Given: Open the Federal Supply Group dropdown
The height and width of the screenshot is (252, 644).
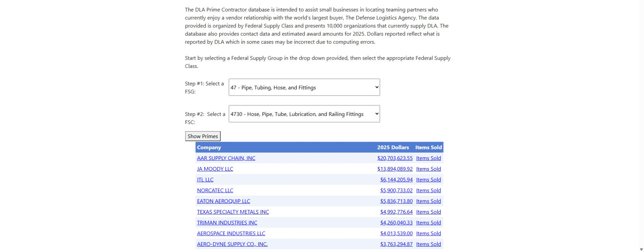Looking at the screenshot, I should 304,87.
